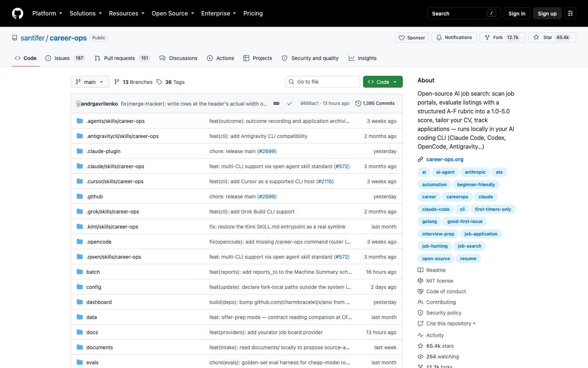
Task: View the 13 Branches link
Action: pyautogui.click(x=133, y=82)
